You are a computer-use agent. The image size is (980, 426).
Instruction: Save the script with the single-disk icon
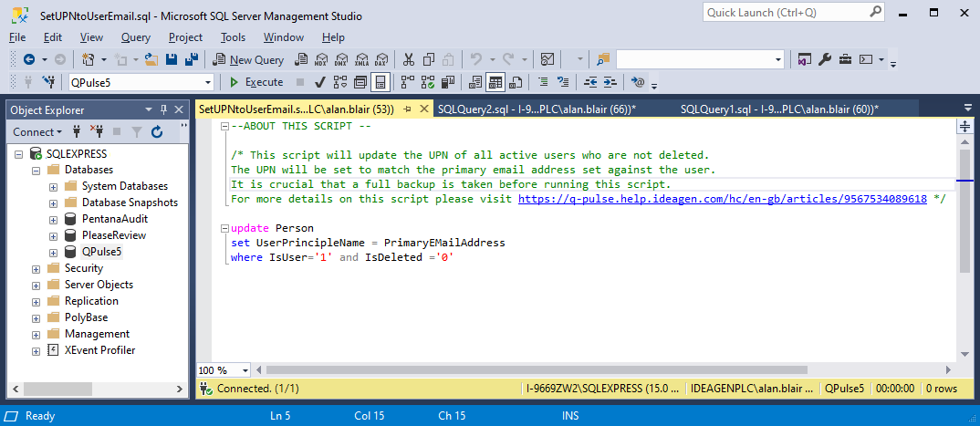[x=172, y=60]
